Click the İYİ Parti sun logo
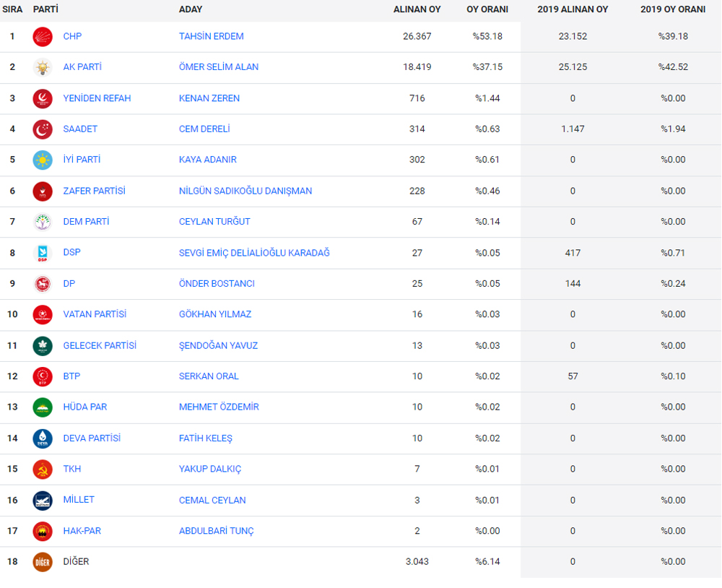 (x=43, y=160)
